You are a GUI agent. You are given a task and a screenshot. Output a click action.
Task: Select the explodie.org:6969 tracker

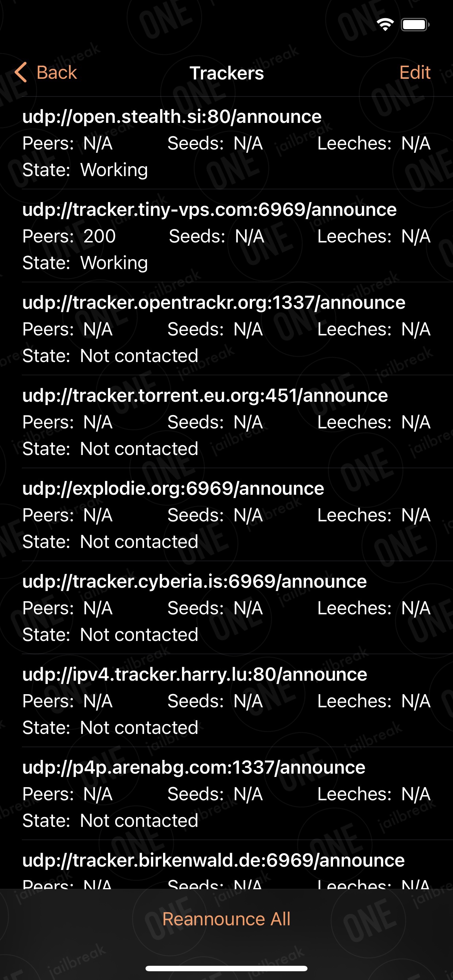click(226, 515)
